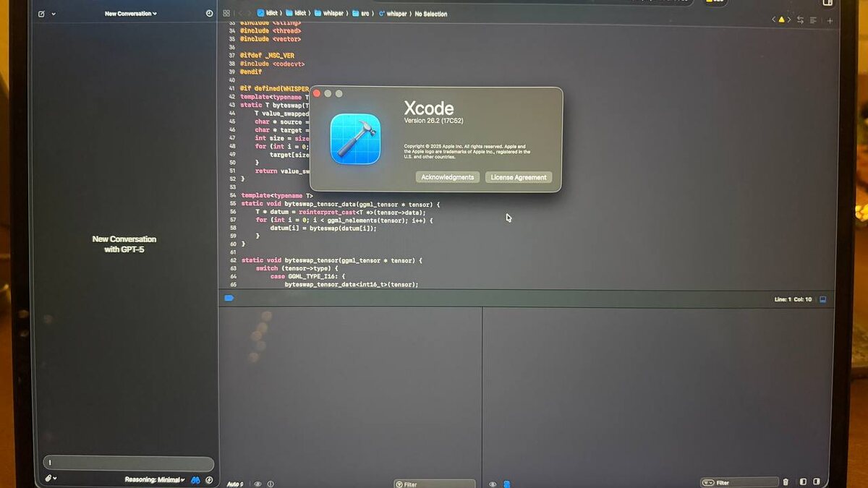Viewport: 868px width, 488px height.
Task: Select the kdict project in jump bar
Action: (269, 13)
